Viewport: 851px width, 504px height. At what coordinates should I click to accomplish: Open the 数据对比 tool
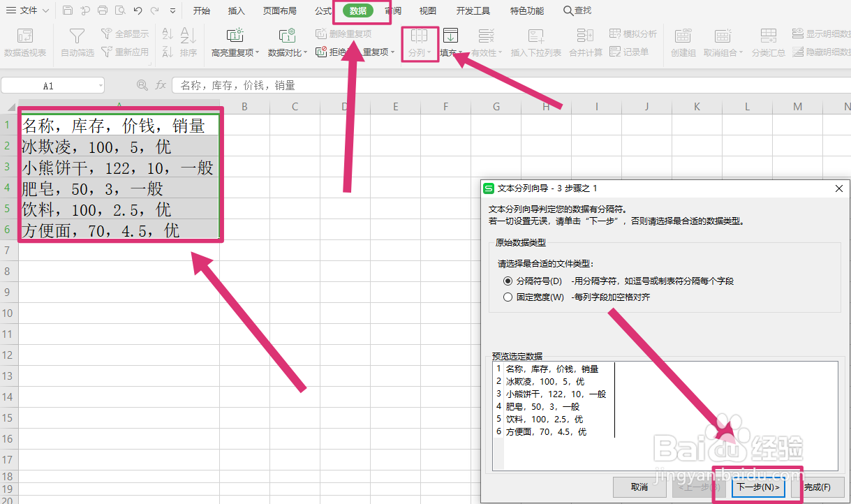286,42
